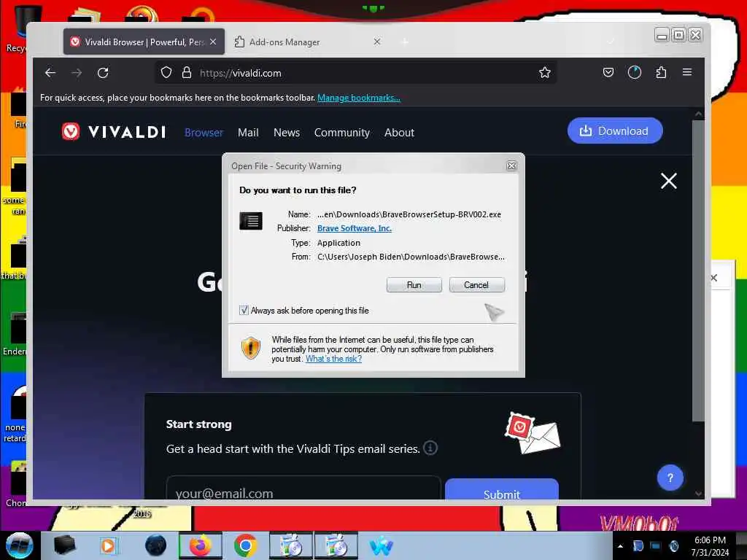Click the page vertical scrollbar

pos(698,270)
